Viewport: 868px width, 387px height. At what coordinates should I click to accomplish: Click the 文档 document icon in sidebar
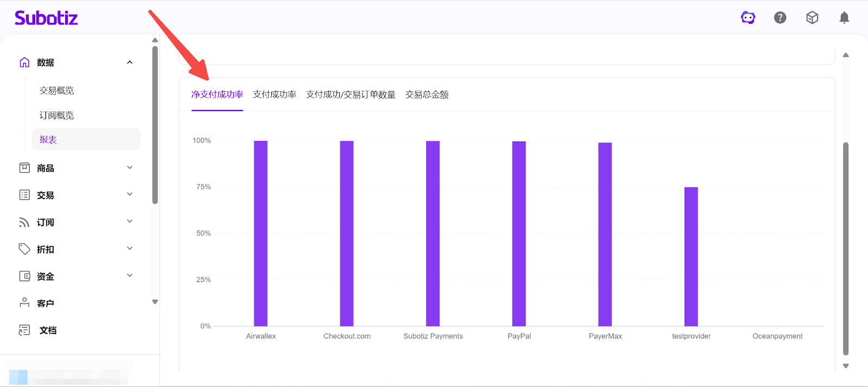pos(24,330)
